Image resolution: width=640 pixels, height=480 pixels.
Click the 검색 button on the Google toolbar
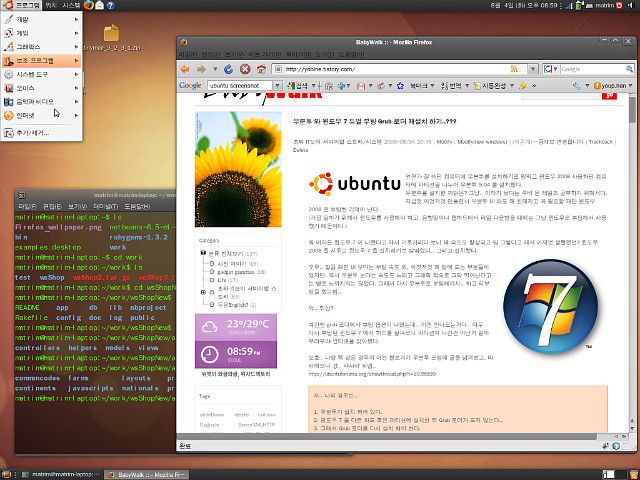298,86
